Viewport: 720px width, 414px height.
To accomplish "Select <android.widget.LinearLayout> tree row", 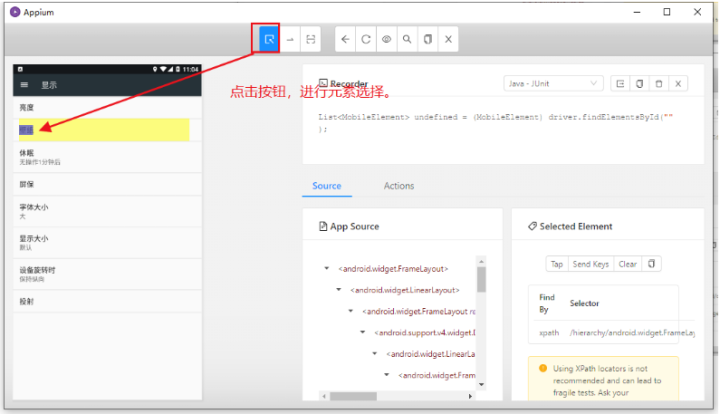I will pyautogui.click(x=405, y=290).
